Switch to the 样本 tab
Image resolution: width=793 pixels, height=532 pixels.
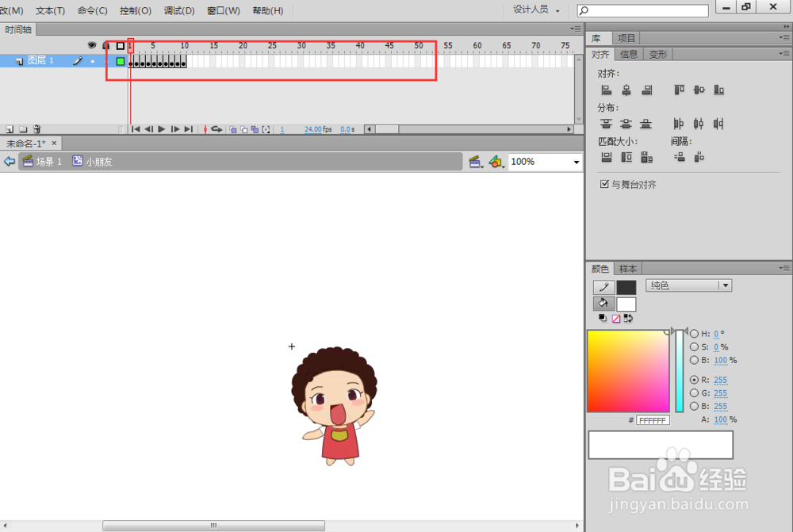(x=628, y=269)
